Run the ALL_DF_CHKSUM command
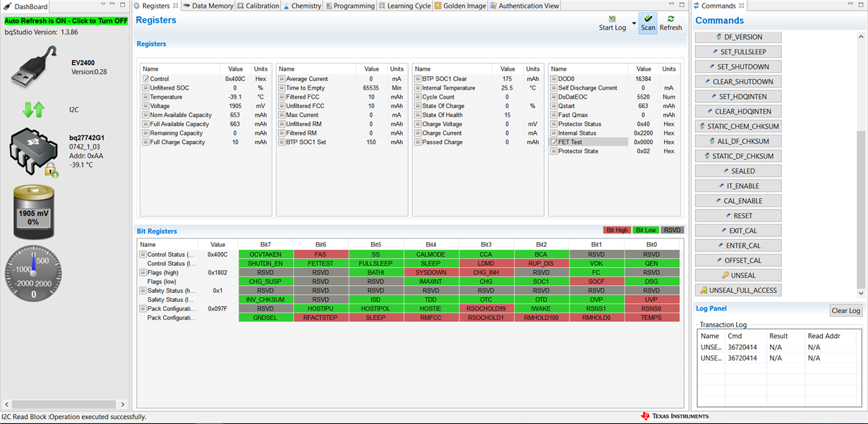The width and height of the screenshot is (868, 424). pos(738,141)
